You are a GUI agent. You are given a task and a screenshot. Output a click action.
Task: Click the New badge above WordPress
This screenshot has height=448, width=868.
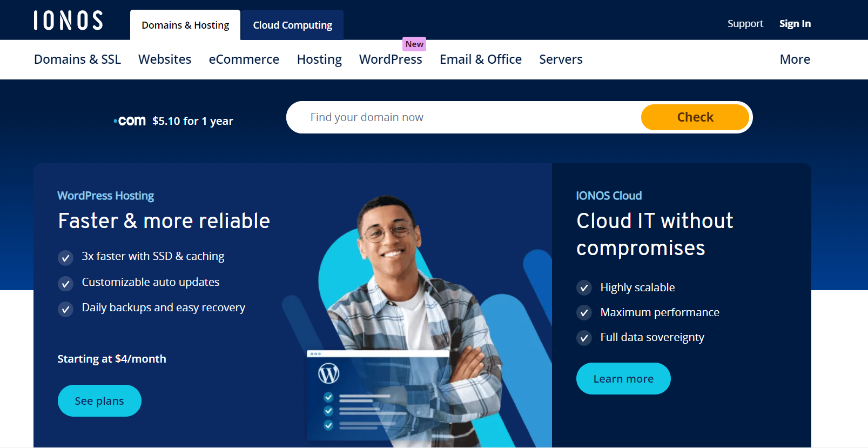tap(414, 44)
